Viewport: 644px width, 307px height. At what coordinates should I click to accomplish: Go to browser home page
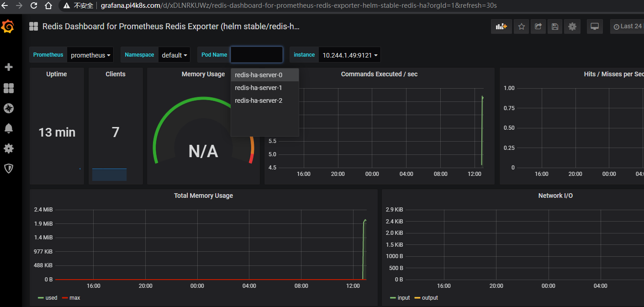tap(48, 5)
